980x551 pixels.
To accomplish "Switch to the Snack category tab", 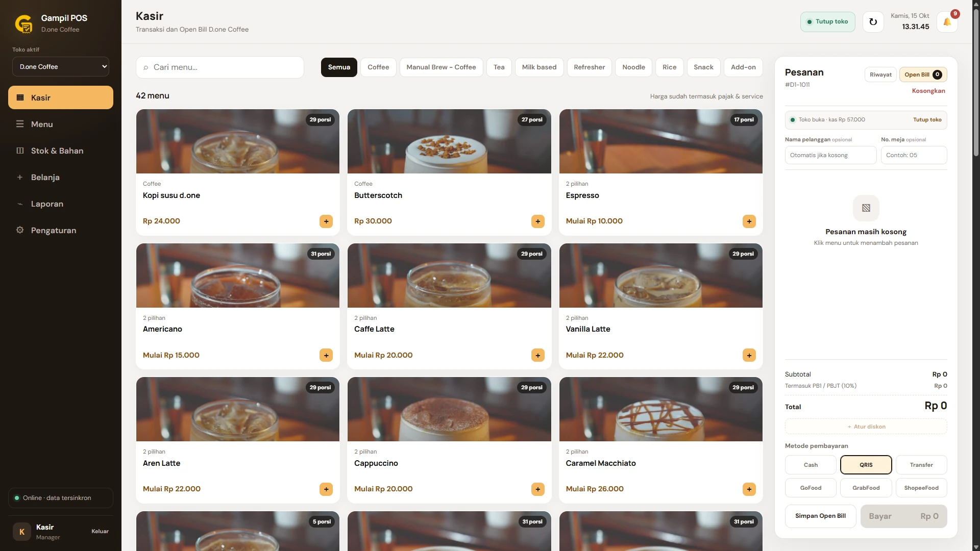I will [703, 67].
